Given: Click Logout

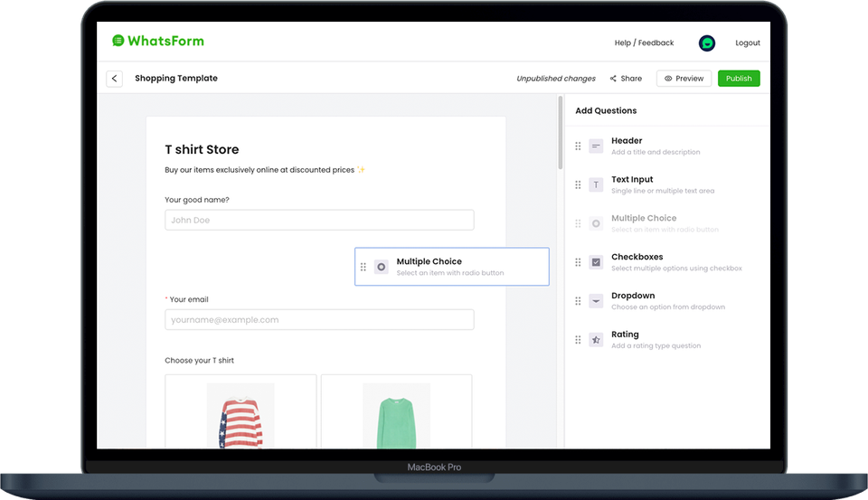Looking at the screenshot, I should coord(748,42).
